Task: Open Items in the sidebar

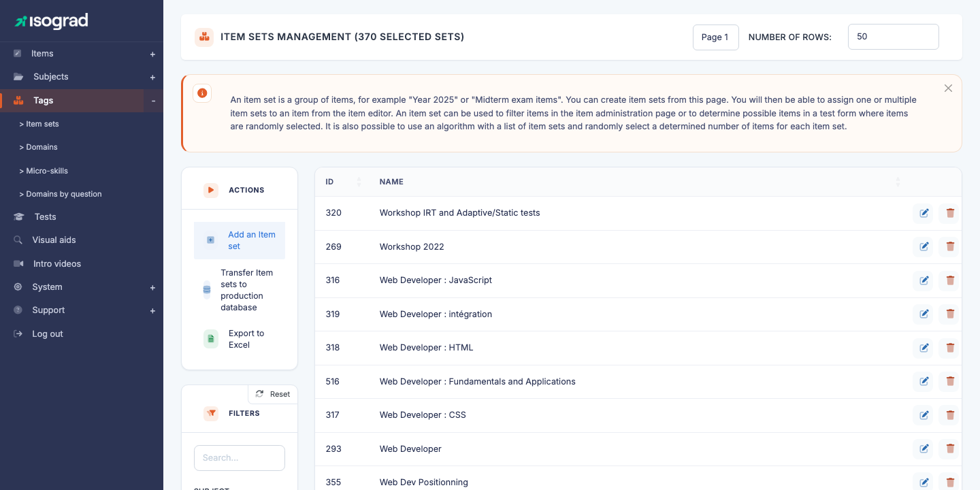Action: click(x=42, y=54)
